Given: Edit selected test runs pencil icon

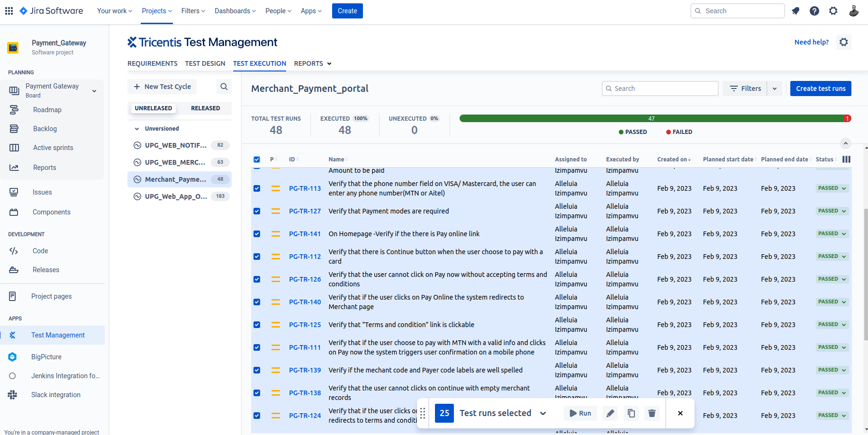Looking at the screenshot, I should click(x=610, y=413).
